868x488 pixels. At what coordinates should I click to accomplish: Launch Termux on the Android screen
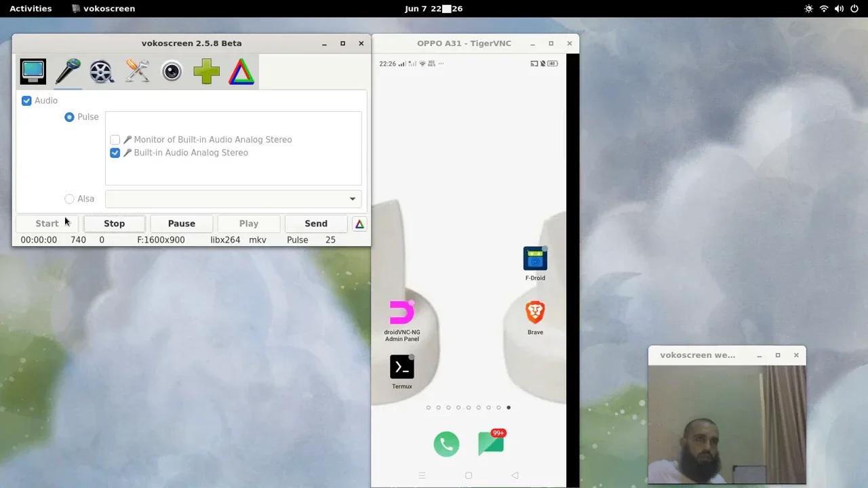pyautogui.click(x=401, y=367)
